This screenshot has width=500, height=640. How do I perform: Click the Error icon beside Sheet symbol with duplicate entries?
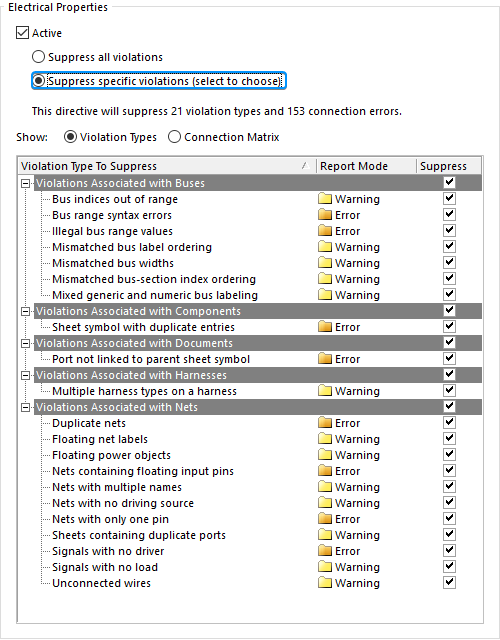pyautogui.click(x=325, y=327)
